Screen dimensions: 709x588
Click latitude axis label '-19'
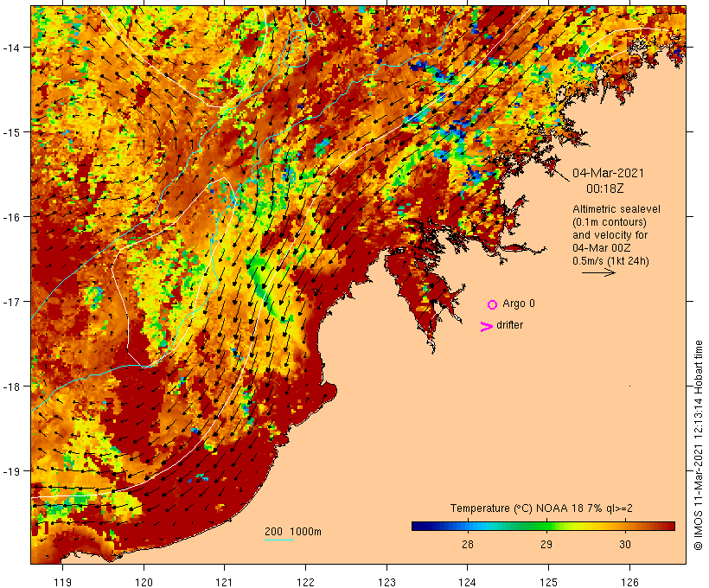point(11,471)
